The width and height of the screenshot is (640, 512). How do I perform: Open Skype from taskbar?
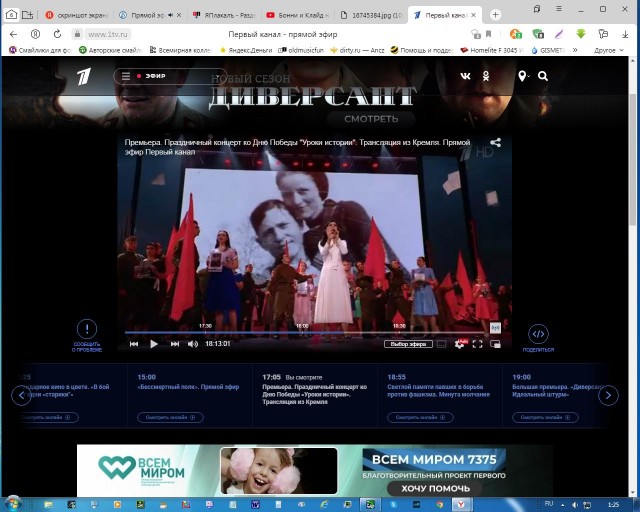pyautogui.click(x=393, y=505)
